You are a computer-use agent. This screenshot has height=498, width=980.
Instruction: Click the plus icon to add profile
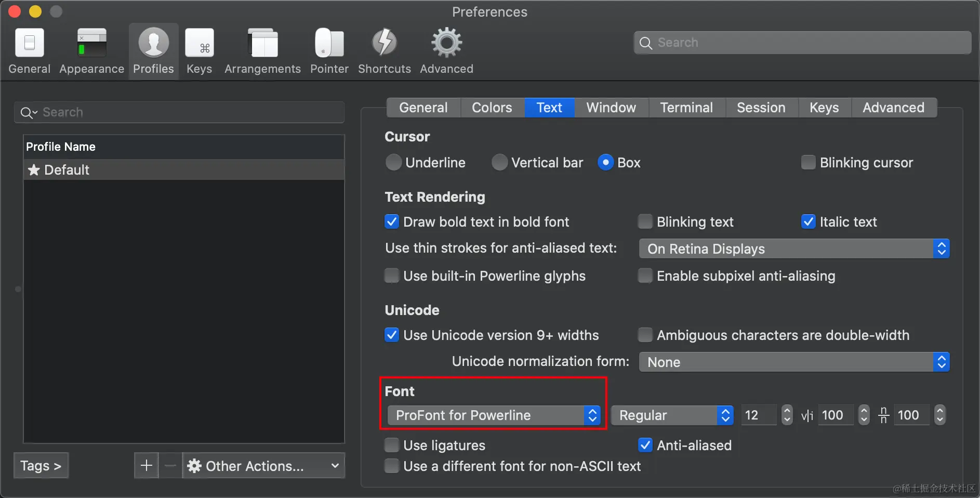(147, 465)
